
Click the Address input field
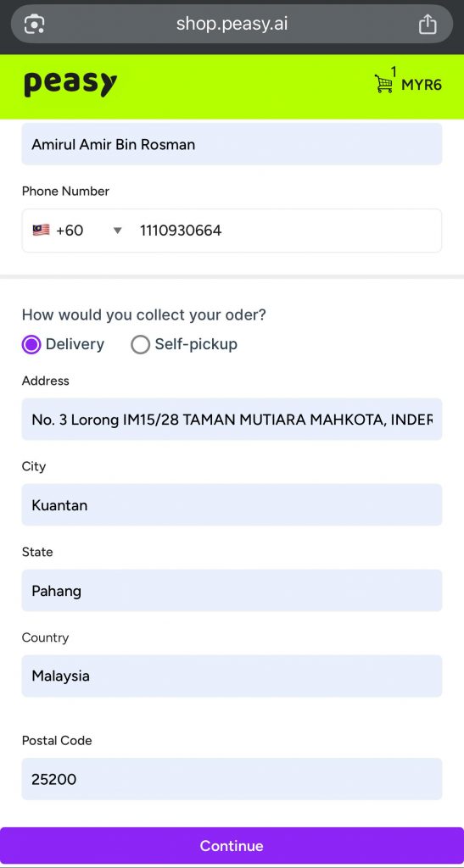232,419
